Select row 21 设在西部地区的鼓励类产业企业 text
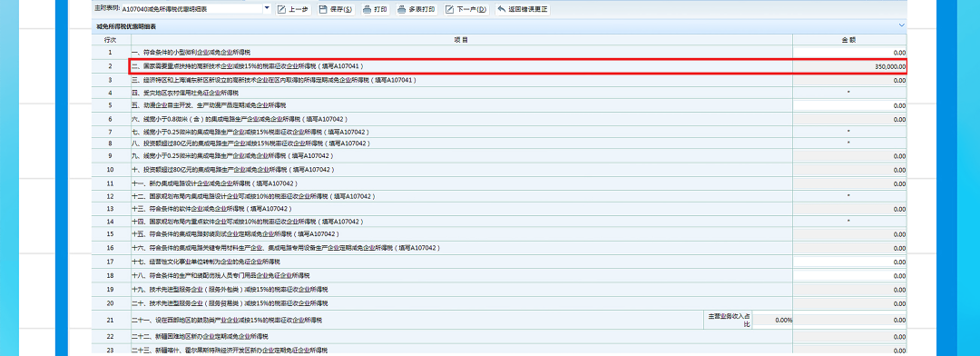 click(x=227, y=321)
